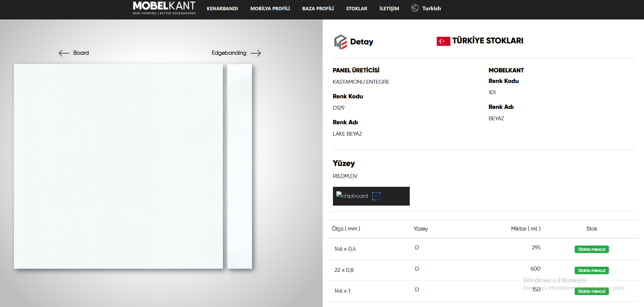Click the MOBELKANT logo in header
The width and height of the screenshot is (644, 307).
click(x=164, y=8)
